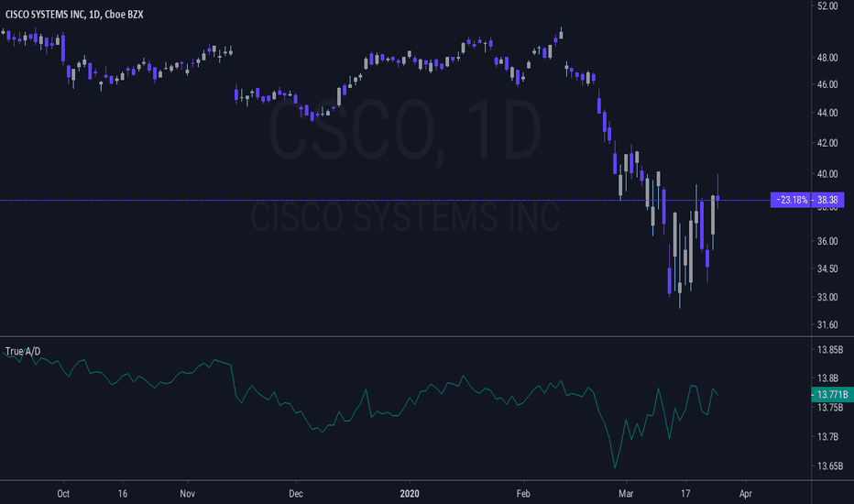Screen dimensions: 854x504
Task: Click the 2020 year marker on time axis
Action: point(410,494)
